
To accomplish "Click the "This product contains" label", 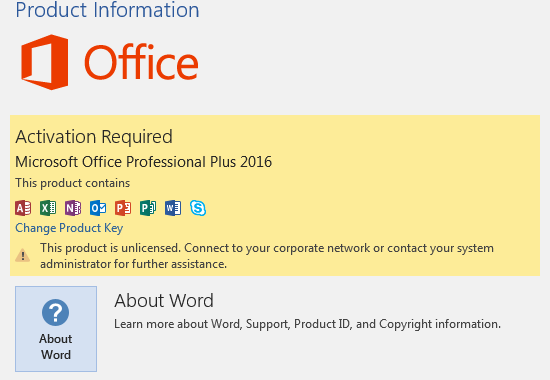I will coord(73,183).
